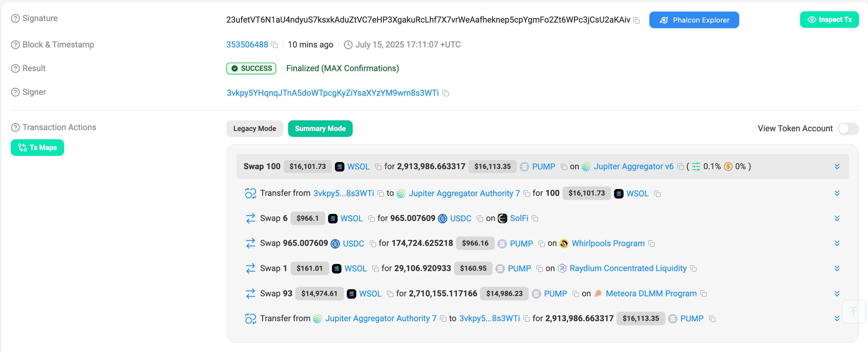Copy SolFi program address
Viewport: 868px width, 352px height.
coord(535,219)
